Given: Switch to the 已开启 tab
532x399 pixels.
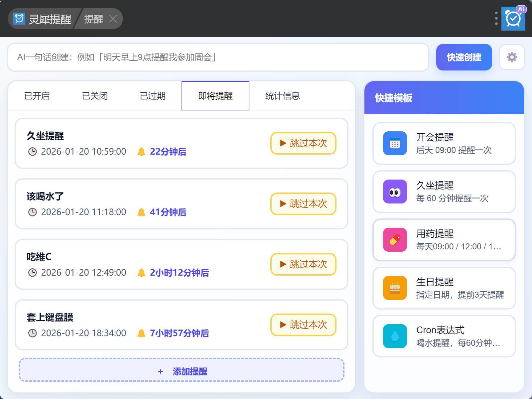Looking at the screenshot, I should [37, 96].
